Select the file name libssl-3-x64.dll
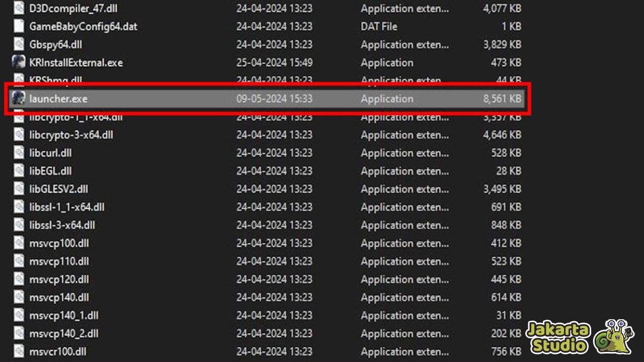This screenshot has height=362, width=644. tap(62, 226)
